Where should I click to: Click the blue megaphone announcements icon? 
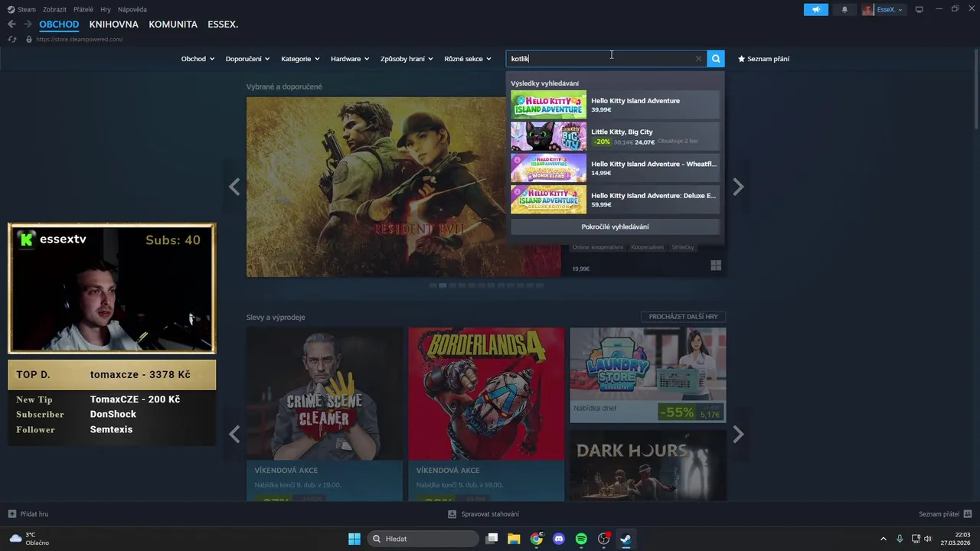(x=815, y=9)
